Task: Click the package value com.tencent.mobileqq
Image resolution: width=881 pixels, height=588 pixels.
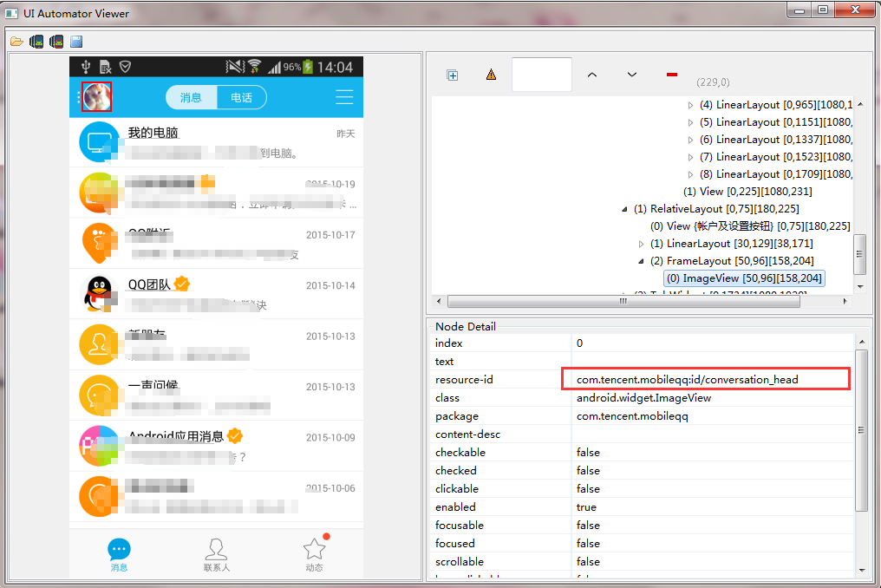Action: pos(632,416)
